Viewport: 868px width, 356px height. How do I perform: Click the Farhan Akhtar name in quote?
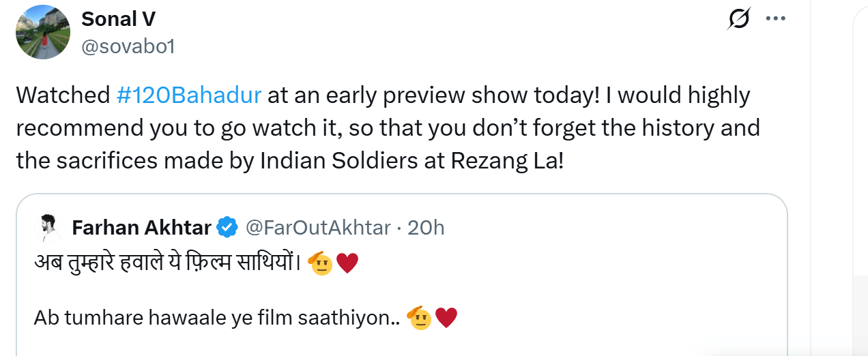pyautogui.click(x=142, y=228)
